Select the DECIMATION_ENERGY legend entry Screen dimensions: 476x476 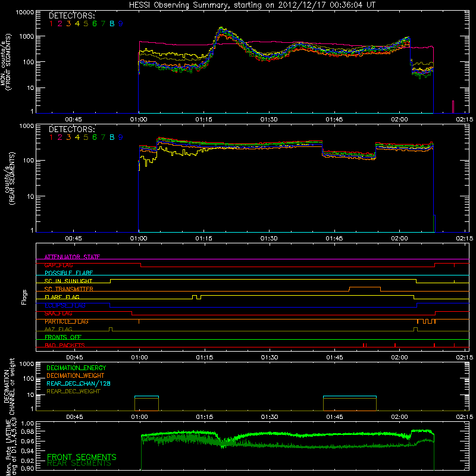76,368
